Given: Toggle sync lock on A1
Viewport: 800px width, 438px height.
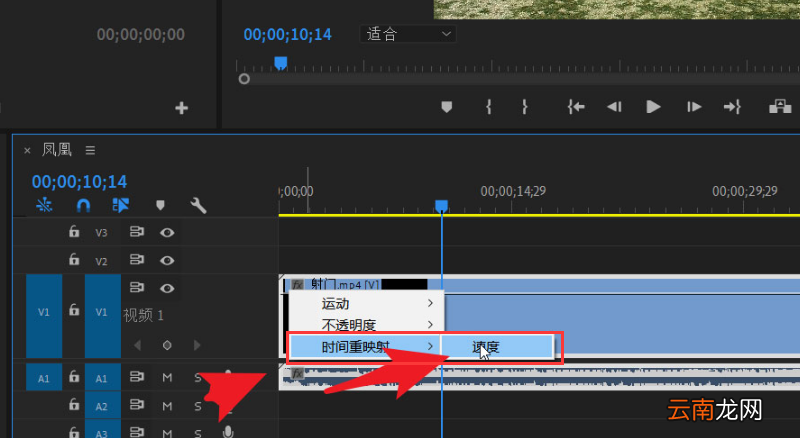Looking at the screenshot, I should coord(136,377).
